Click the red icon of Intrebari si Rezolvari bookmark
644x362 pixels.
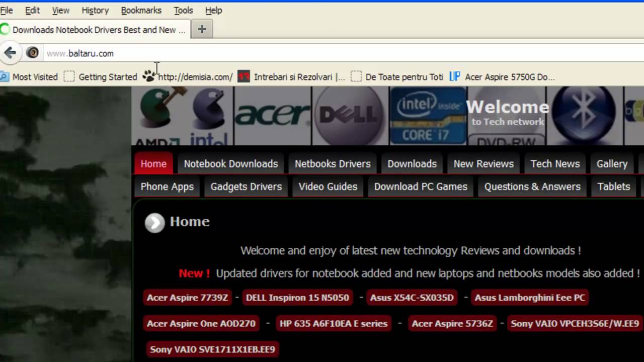244,77
